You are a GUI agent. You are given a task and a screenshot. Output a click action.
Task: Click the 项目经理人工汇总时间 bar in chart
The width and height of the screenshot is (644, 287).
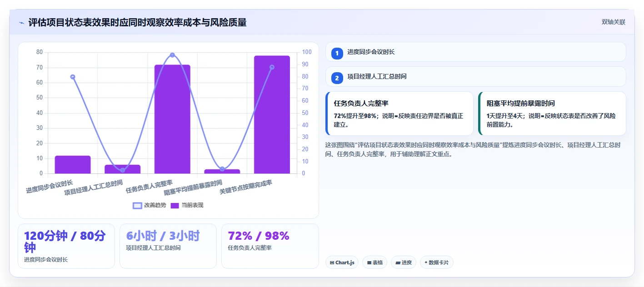(x=122, y=169)
